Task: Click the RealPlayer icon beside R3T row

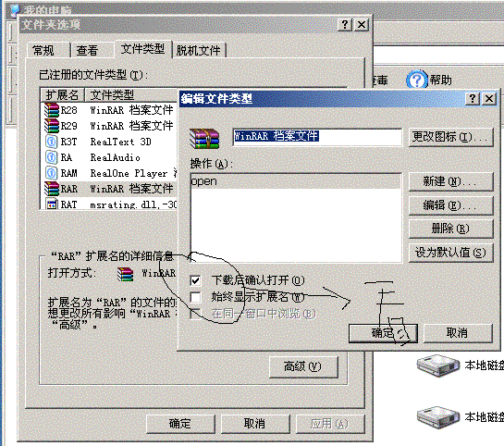Action: [x=52, y=142]
